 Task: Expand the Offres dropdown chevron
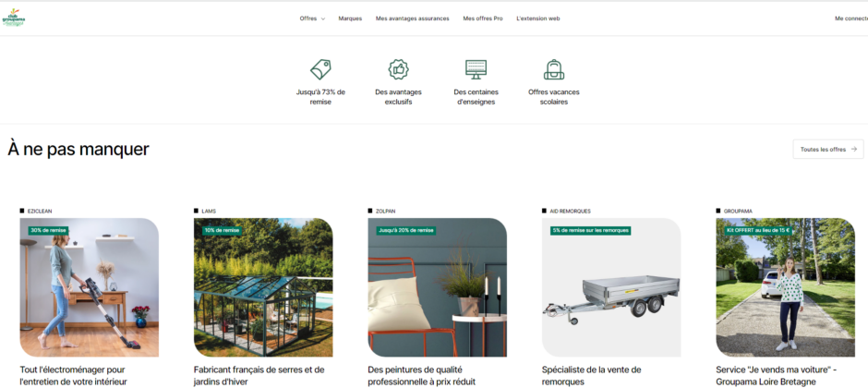tap(323, 18)
